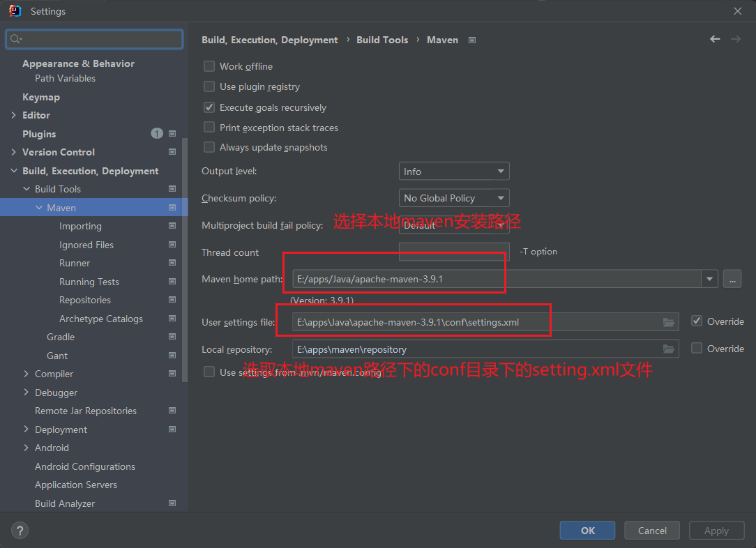This screenshot has height=548, width=756.
Task: Click the Plugins update count badge
Action: point(157,133)
